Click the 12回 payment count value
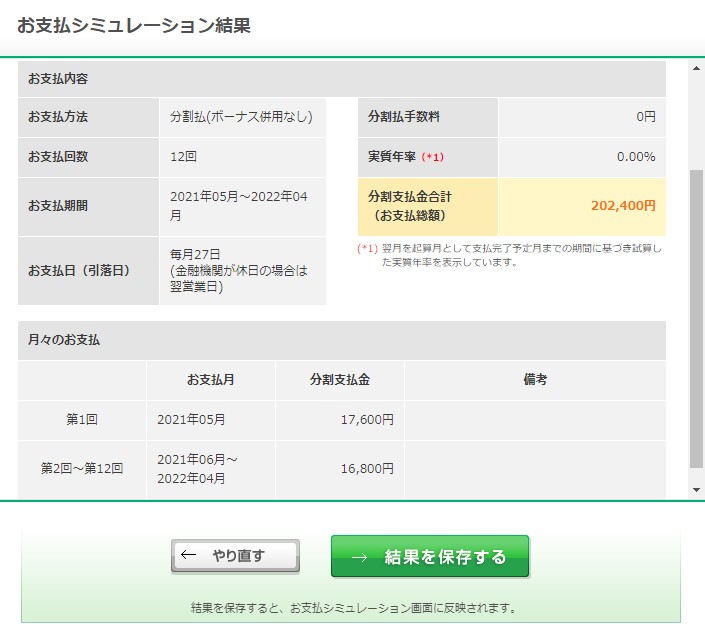The height and width of the screenshot is (642, 705). pyautogui.click(x=183, y=156)
